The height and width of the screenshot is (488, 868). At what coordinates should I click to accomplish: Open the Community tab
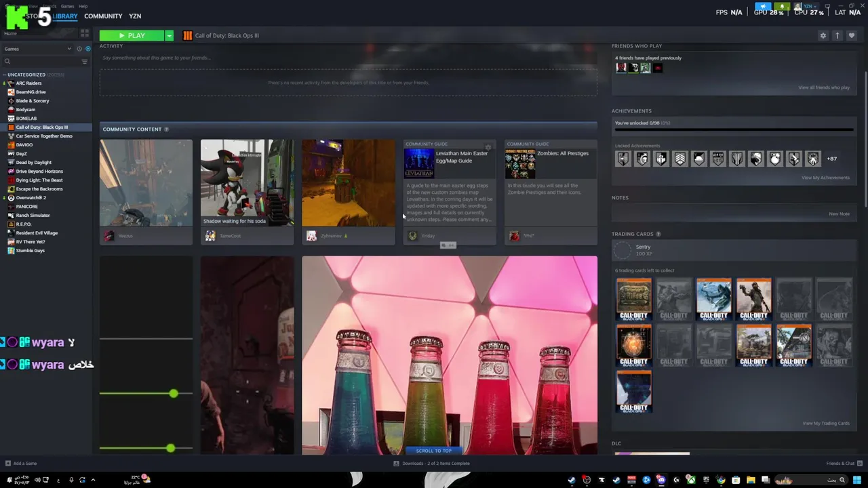(x=103, y=16)
